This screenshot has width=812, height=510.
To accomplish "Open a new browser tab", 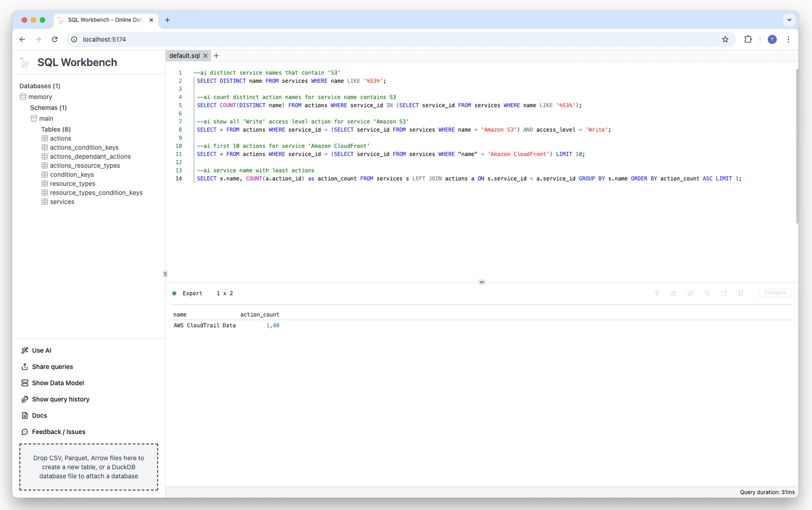I will [x=167, y=20].
